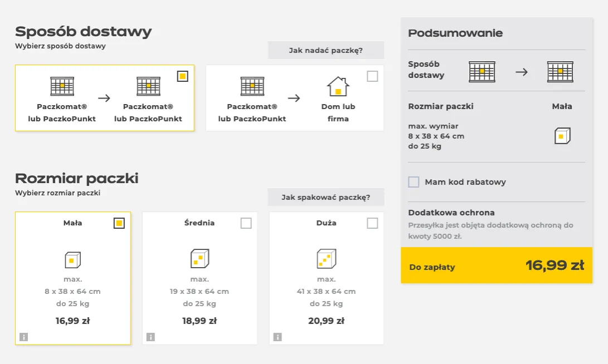This screenshot has width=608, height=364.
Task: Check the Mam kod rabatowy checkbox
Action: [414, 182]
